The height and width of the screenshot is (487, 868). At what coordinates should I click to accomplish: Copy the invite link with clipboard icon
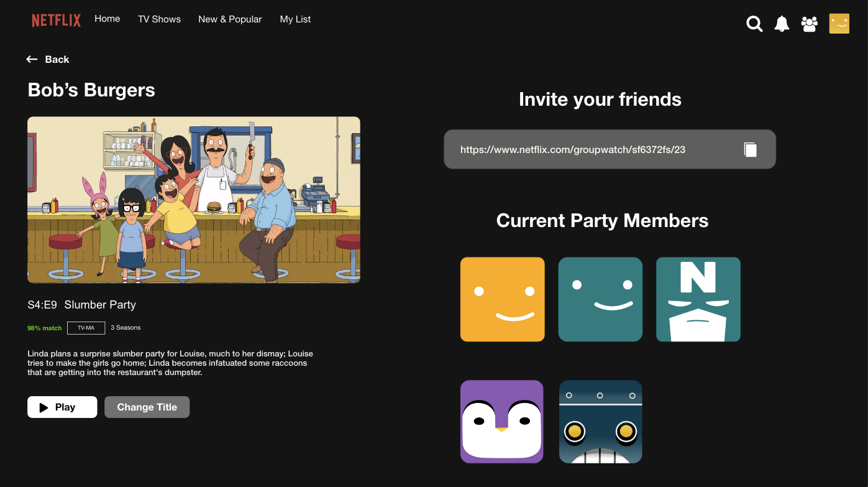pyautogui.click(x=751, y=149)
